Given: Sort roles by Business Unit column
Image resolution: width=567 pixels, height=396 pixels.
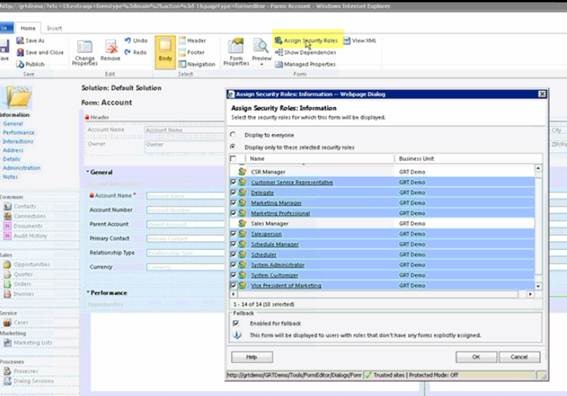Looking at the screenshot, I should (x=416, y=158).
